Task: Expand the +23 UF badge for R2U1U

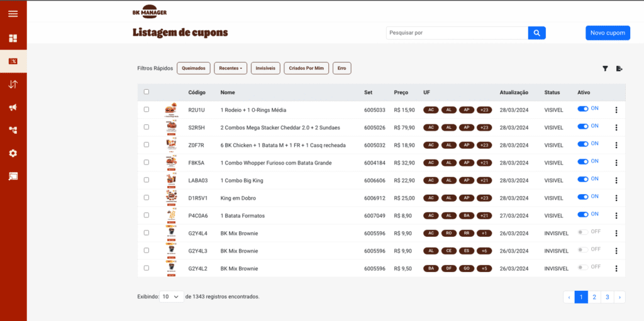Action: pos(484,110)
